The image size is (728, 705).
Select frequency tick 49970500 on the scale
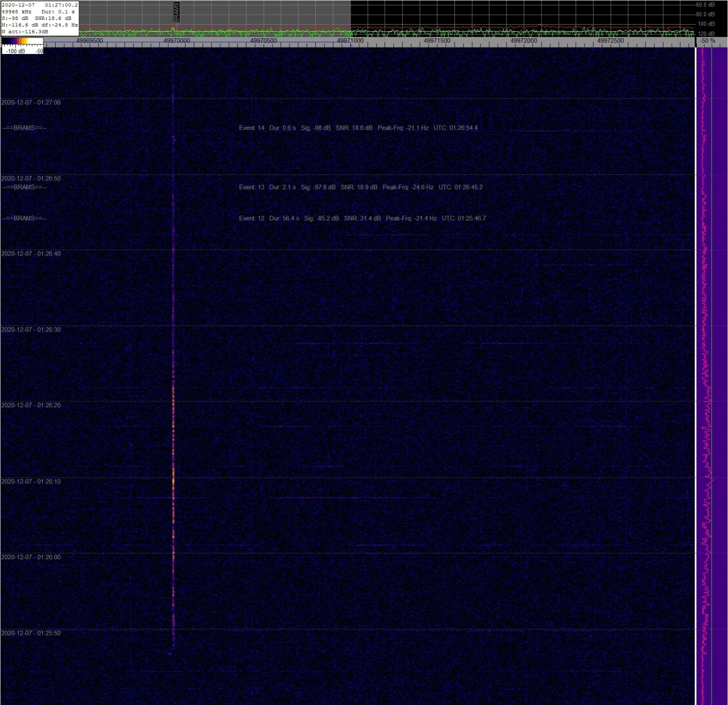click(x=264, y=41)
